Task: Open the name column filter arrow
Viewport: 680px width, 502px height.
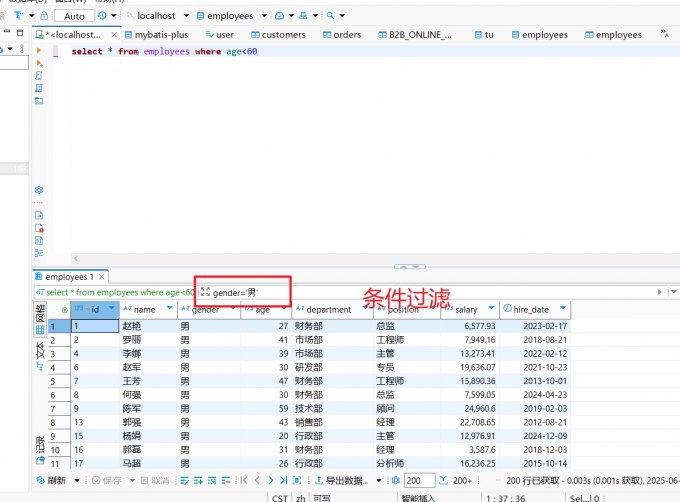Action: click(170, 308)
